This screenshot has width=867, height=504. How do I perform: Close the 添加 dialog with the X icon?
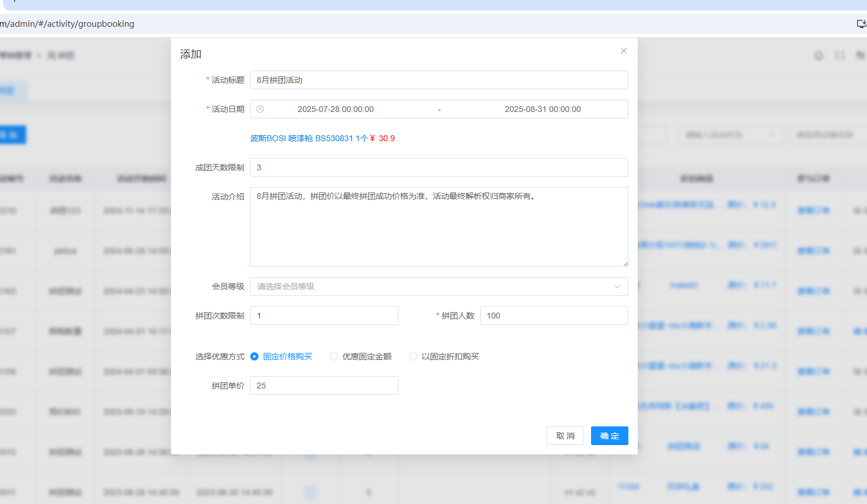point(624,51)
